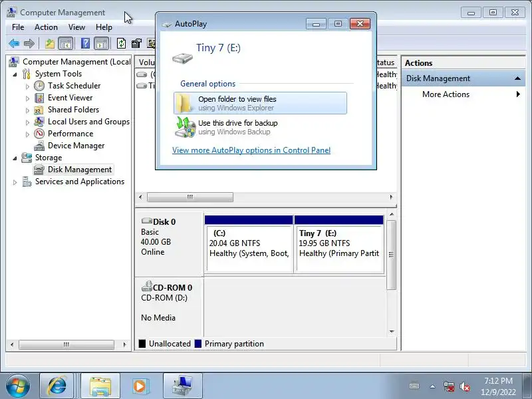Choose Open folder to view files
Image resolution: width=532 pixels, height=399 pixels.
pyautogui.click(x=260, y=103)
